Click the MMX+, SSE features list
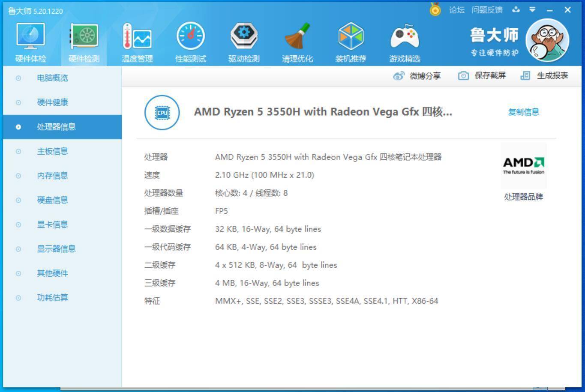The image size is (585, 392). click(x=327, y=301)
